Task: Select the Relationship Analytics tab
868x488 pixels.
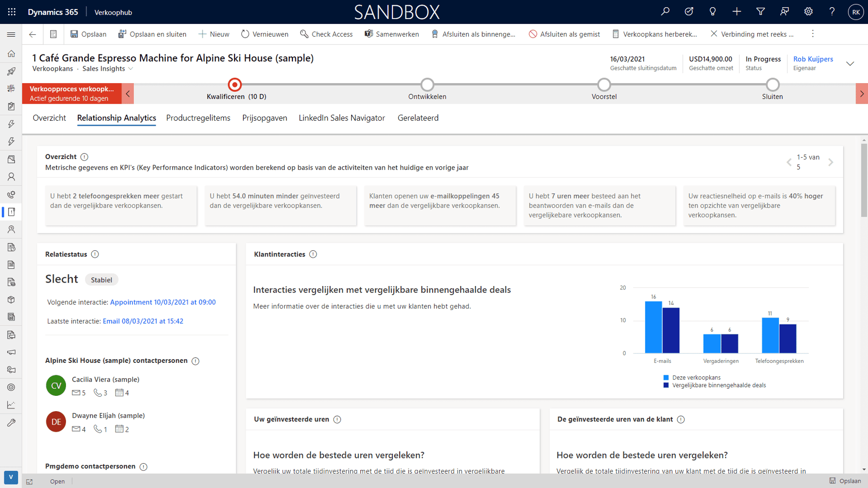Action: coord(117,118)
